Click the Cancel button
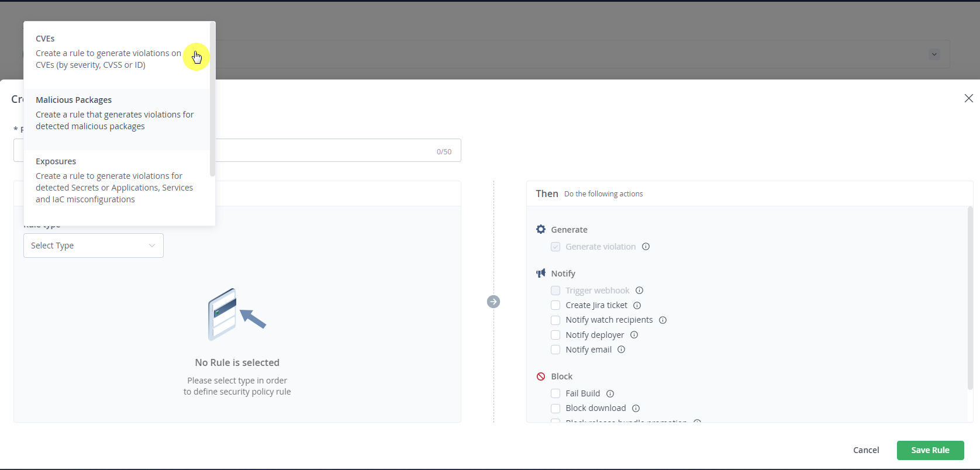Image resolution: width=980 pixels, height=470 pixels. point(866,450)
